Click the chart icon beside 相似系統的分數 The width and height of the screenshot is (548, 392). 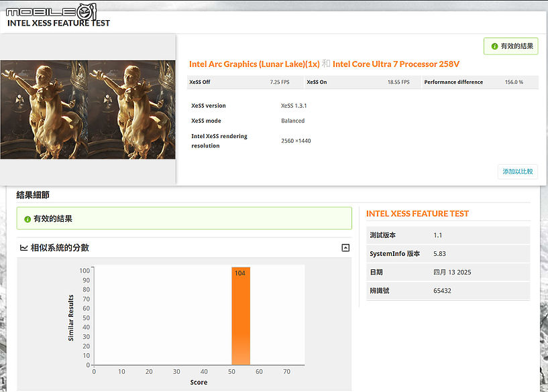click(x=23, y=248)
